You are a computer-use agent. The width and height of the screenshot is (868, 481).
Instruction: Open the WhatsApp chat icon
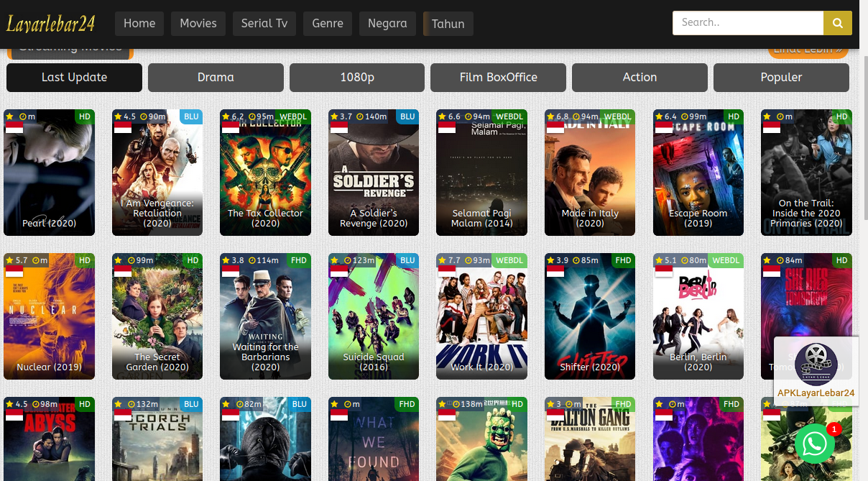pos(814,444)
